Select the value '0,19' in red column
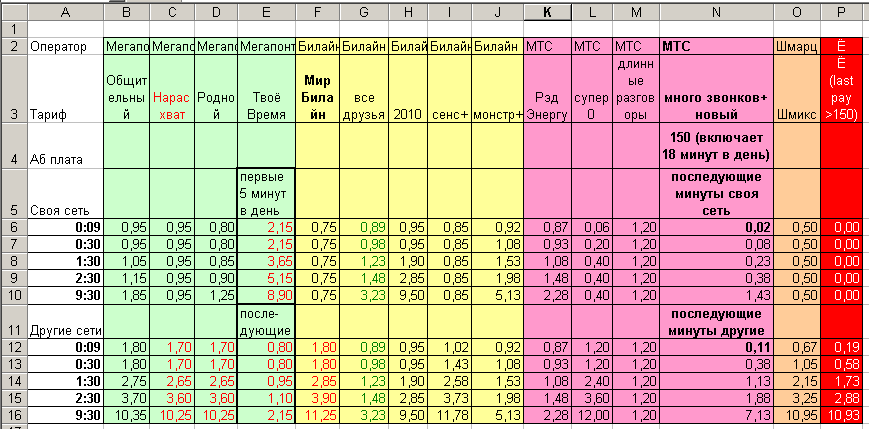The width and height of the screenshot is (869, 429). click(842, 347)
